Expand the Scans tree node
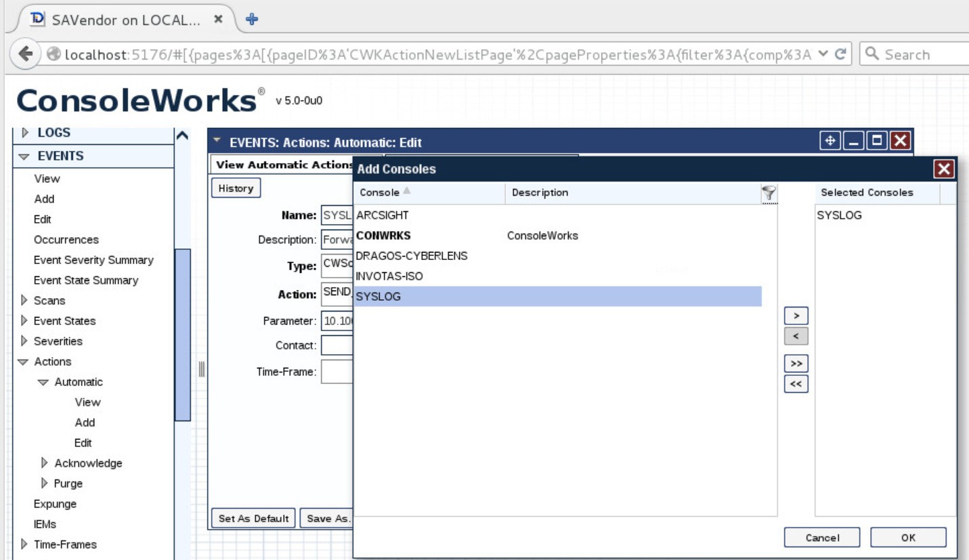The width and height of the screenshot is (969, 560). point(25,301)
